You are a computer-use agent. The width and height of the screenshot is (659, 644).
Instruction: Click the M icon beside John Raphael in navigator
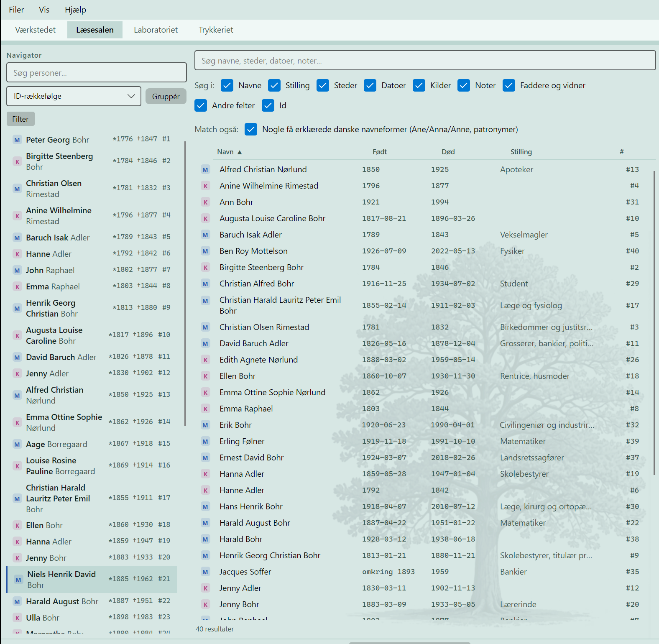[17, 271]
